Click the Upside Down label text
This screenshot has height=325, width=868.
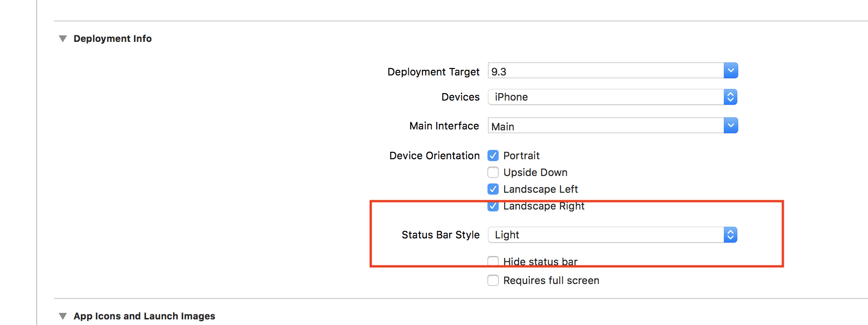pos(535,172)
